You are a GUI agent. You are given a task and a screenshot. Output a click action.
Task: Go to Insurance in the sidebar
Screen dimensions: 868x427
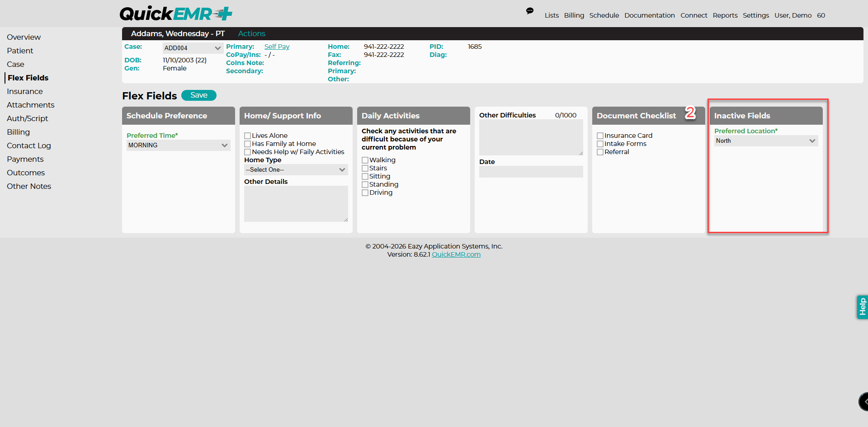pos(25,91)
